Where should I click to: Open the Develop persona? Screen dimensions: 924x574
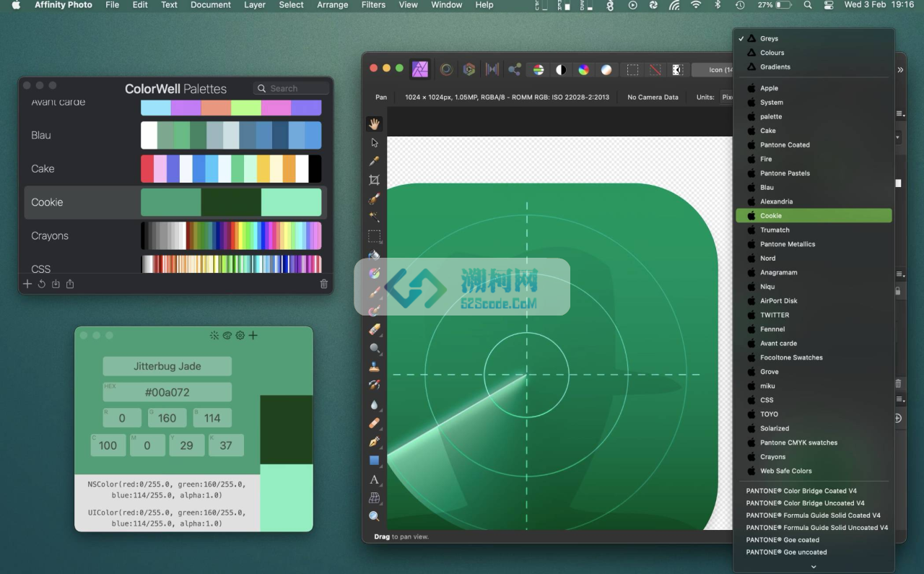(x=469, y=69)
